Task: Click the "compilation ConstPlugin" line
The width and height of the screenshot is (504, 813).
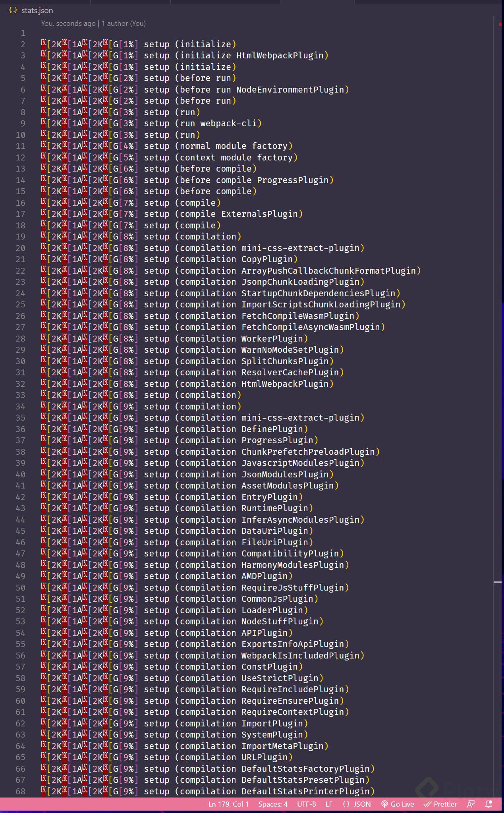Action: (172, 667)
